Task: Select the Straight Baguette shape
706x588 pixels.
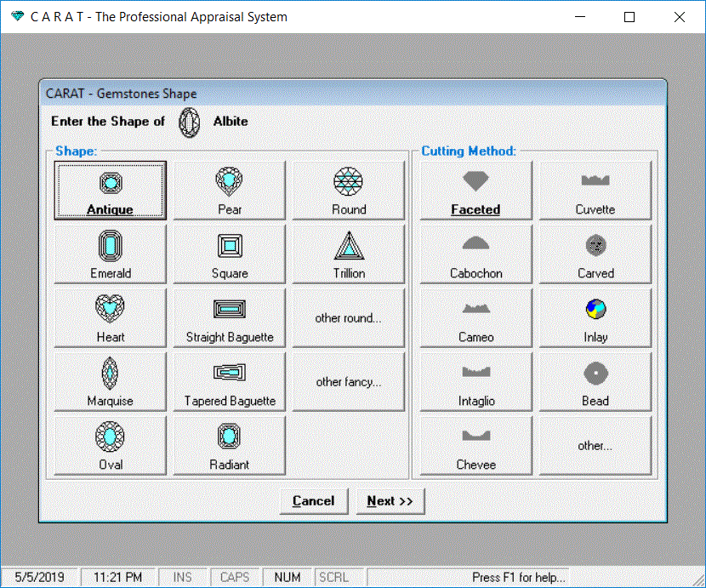Action: tap(229, 318)
